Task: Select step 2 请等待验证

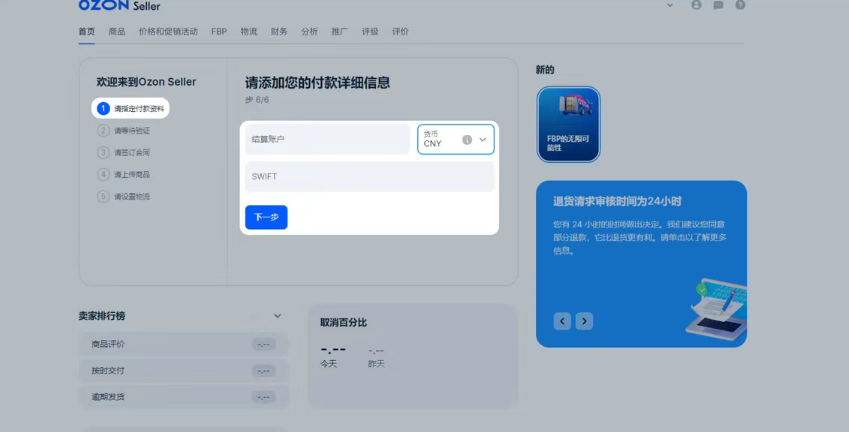Action: coord(124,130)
